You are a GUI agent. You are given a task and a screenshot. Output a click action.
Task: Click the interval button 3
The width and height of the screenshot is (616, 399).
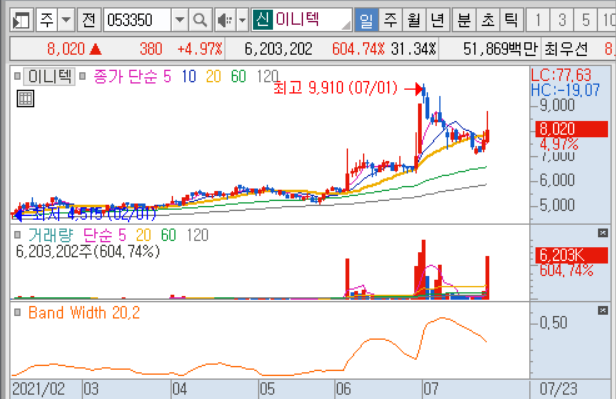(562, 20)
